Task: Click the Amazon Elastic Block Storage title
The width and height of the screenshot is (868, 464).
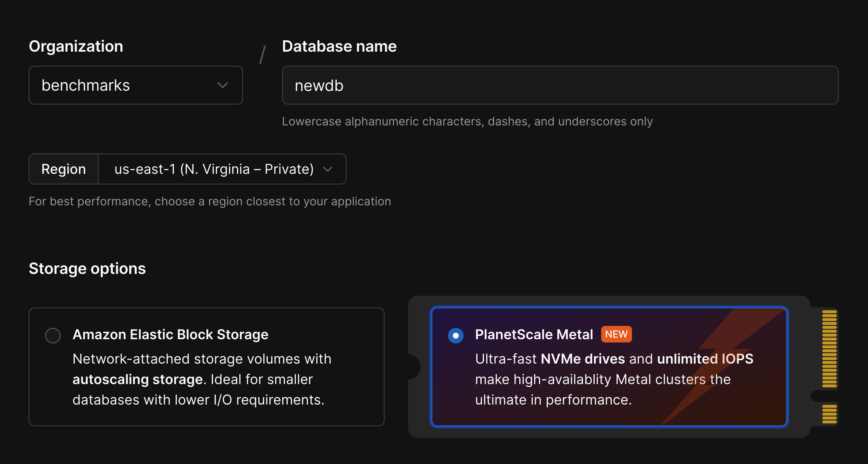Action: (x=170, y=334)
